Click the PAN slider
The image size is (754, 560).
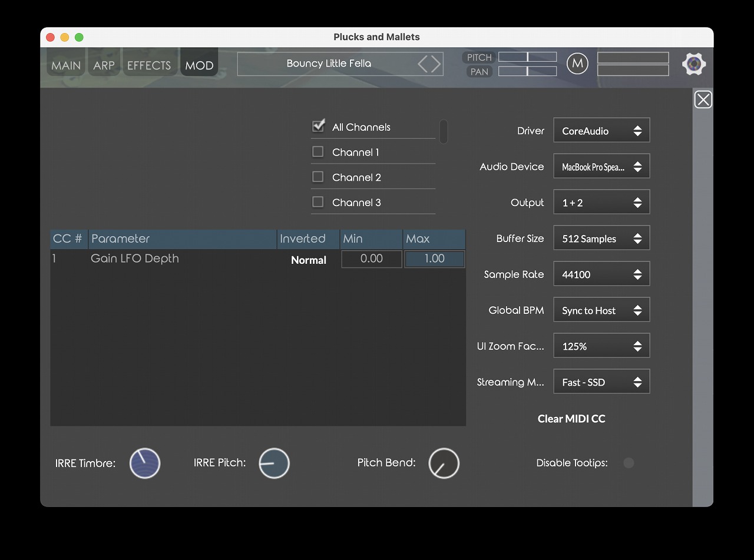pyautogui.click(x=527, y=71)
